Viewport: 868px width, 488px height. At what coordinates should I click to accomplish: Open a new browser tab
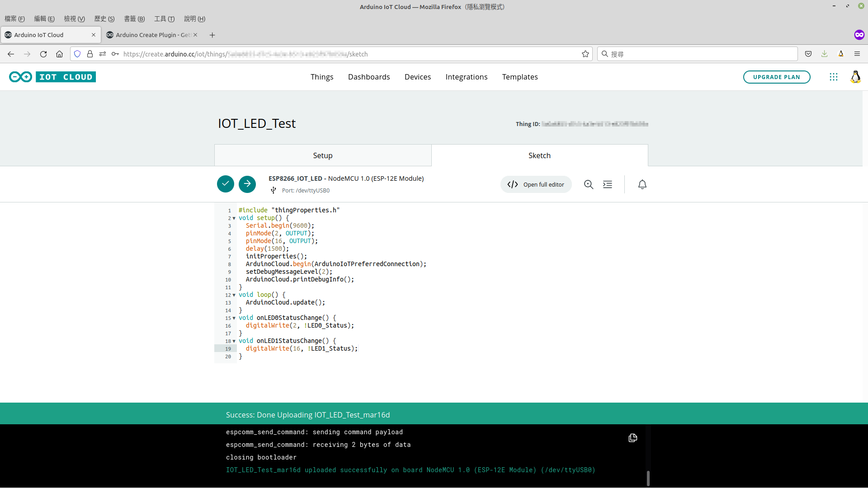coord(212,35)
